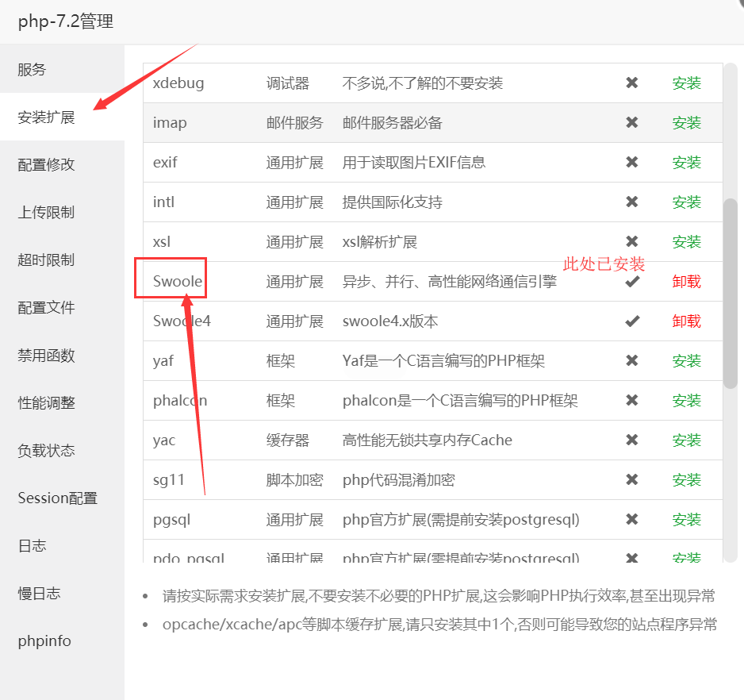Uninstall Swoole4 via 卸载 link

(x=686, y=321)
